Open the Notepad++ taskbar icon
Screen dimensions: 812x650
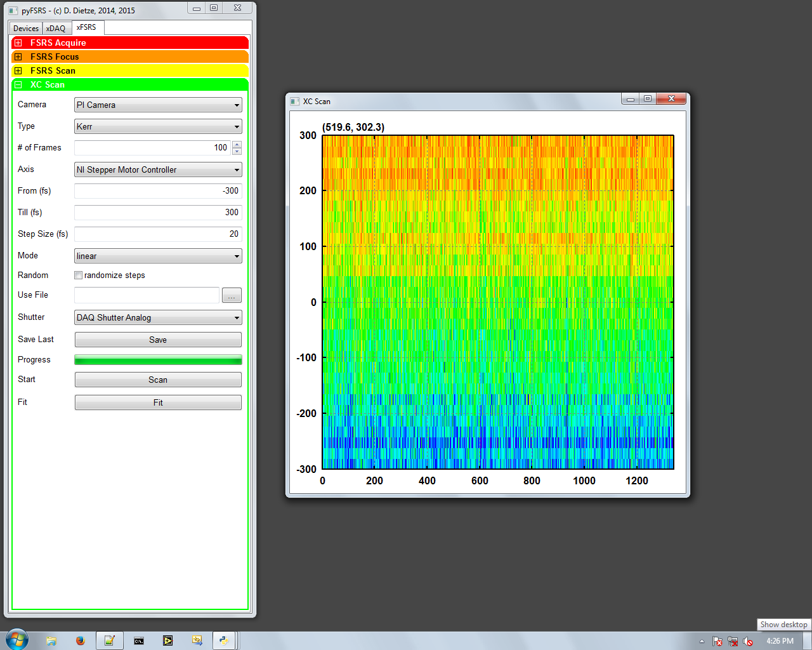pos(109,640)
